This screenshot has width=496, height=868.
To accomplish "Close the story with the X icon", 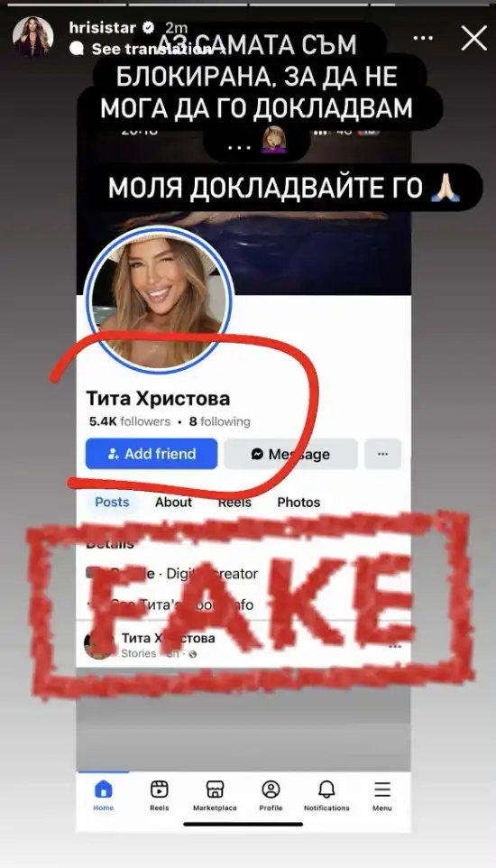I will (x=473, y=38).
